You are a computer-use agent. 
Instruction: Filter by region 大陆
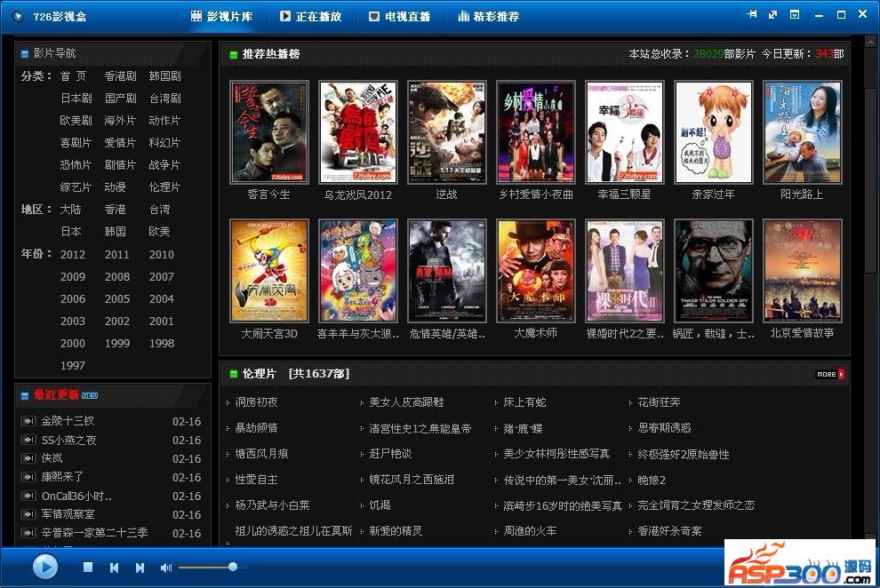[x=71, y=209]
